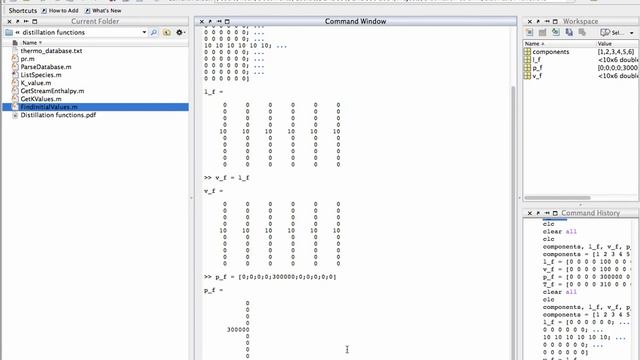Sort files by the Name column header

pos(32,42)
